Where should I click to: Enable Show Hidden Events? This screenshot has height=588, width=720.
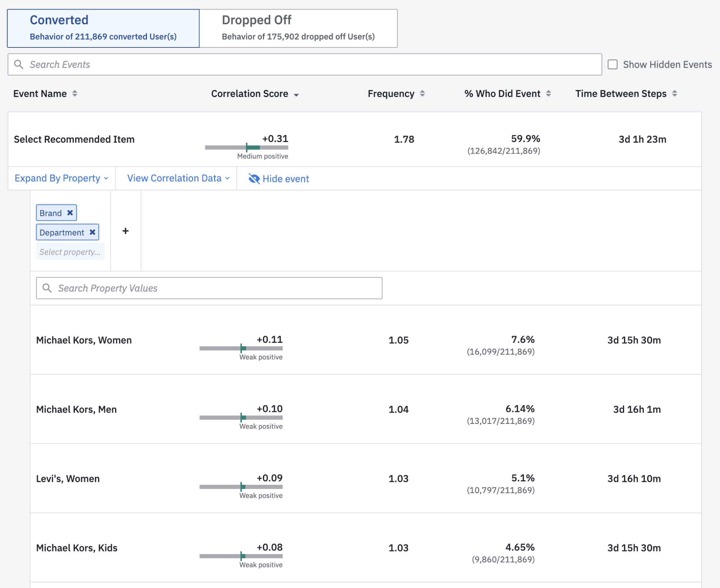(613, 64)
